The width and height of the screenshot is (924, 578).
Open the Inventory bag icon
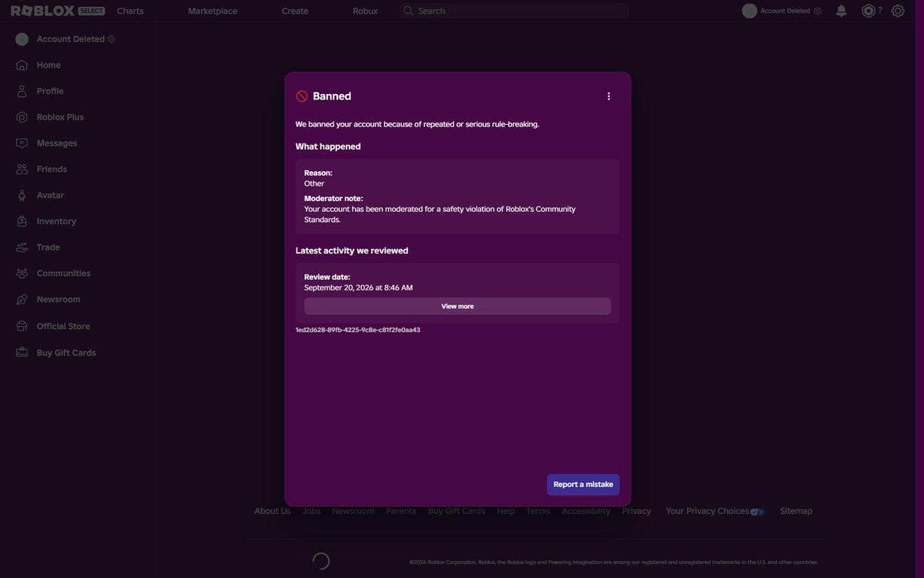22,221
